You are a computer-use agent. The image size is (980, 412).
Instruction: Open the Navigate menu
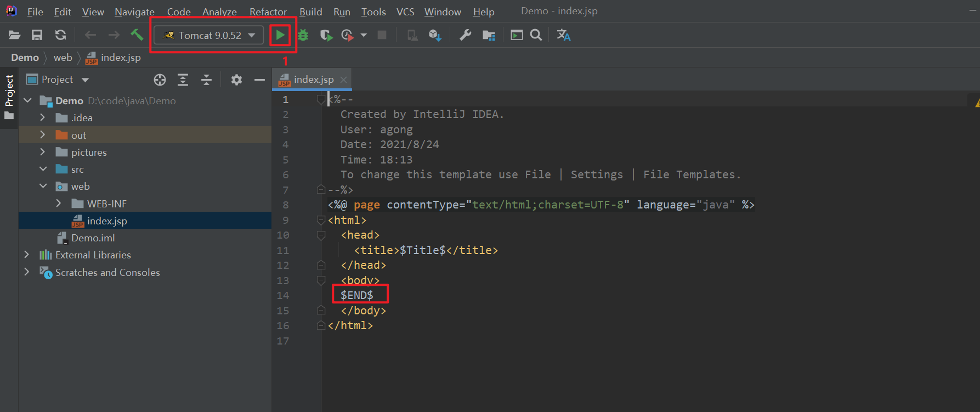click(x=134, y=12)
